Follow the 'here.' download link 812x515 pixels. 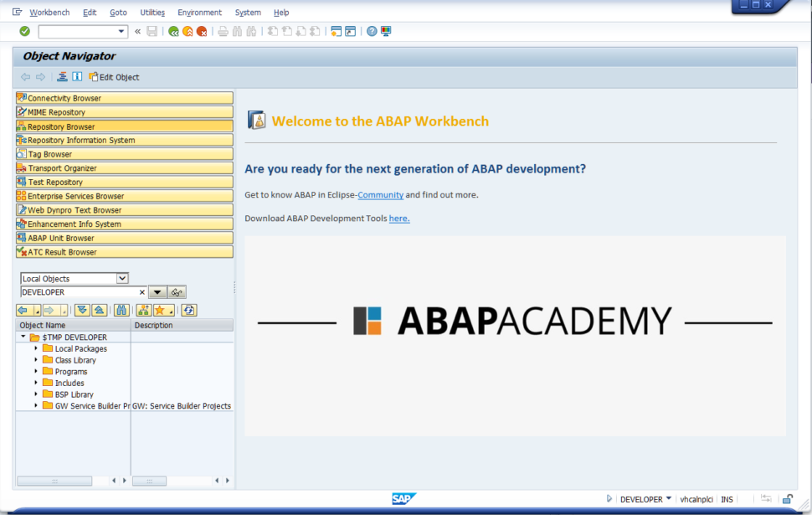(x=399, y=218)
